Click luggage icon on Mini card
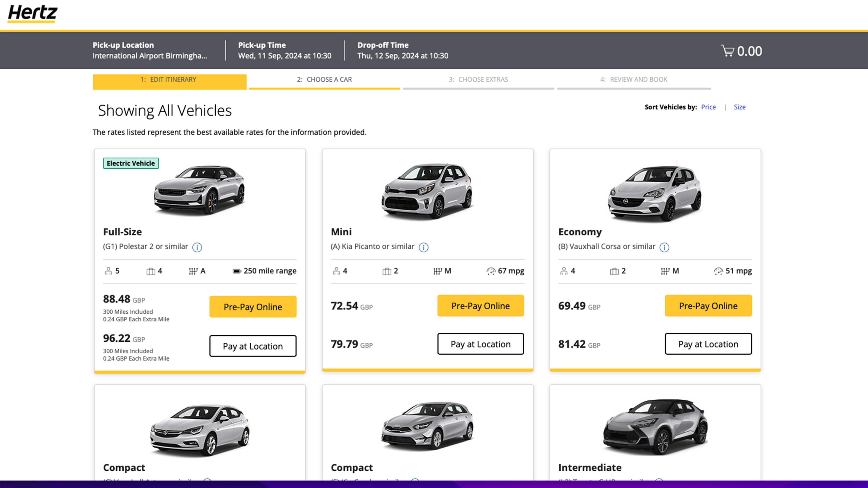The width and height of the screenshot is (868, 488). coord(387,271)
